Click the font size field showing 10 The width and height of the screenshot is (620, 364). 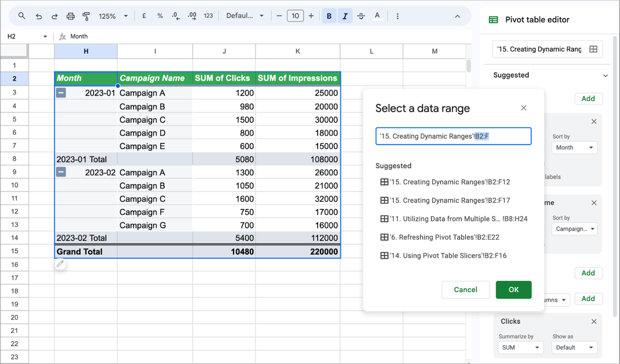(x=295, y=16)
